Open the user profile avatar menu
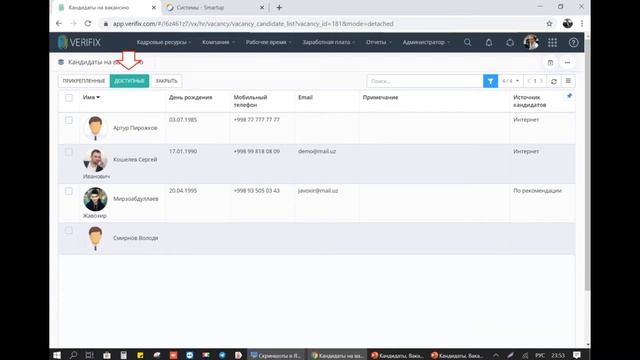 (531, 42)
